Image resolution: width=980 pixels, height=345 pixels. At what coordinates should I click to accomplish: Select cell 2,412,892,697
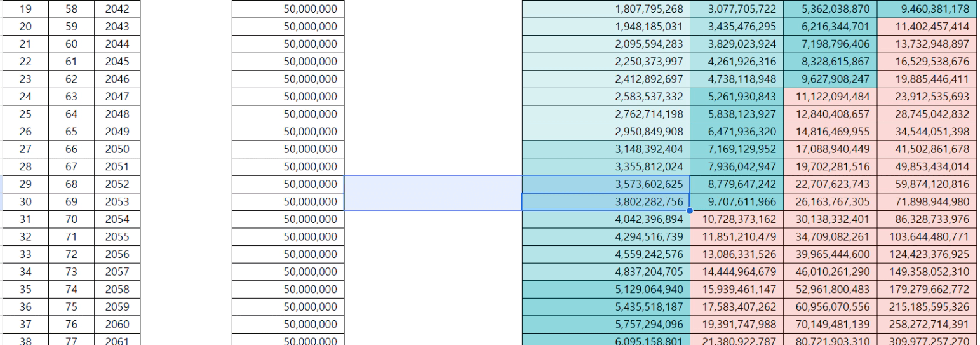click(606, 79)
